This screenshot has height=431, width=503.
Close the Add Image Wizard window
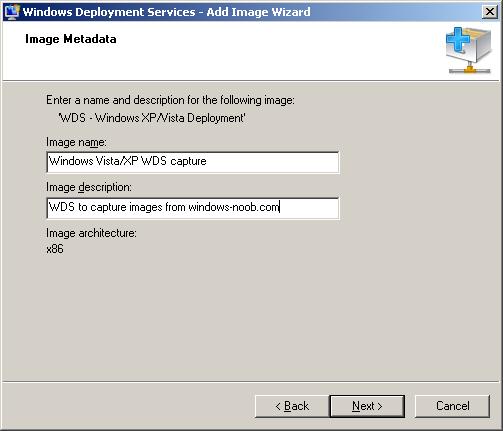[490, 12]
